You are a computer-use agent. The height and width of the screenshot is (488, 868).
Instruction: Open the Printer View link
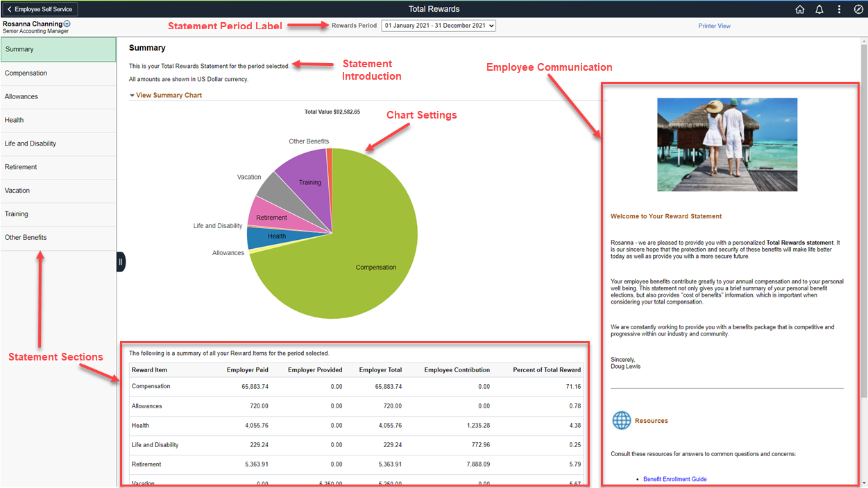[714, 26]
